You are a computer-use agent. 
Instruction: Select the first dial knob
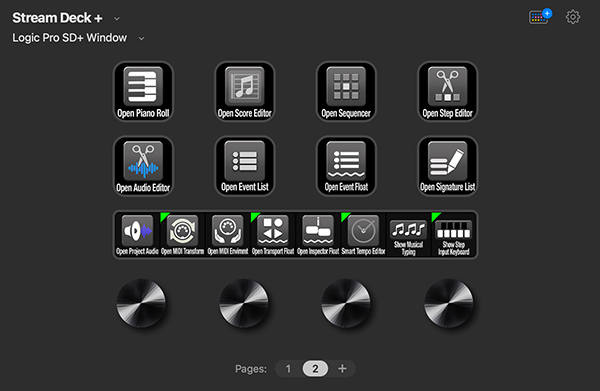[141, 303]
